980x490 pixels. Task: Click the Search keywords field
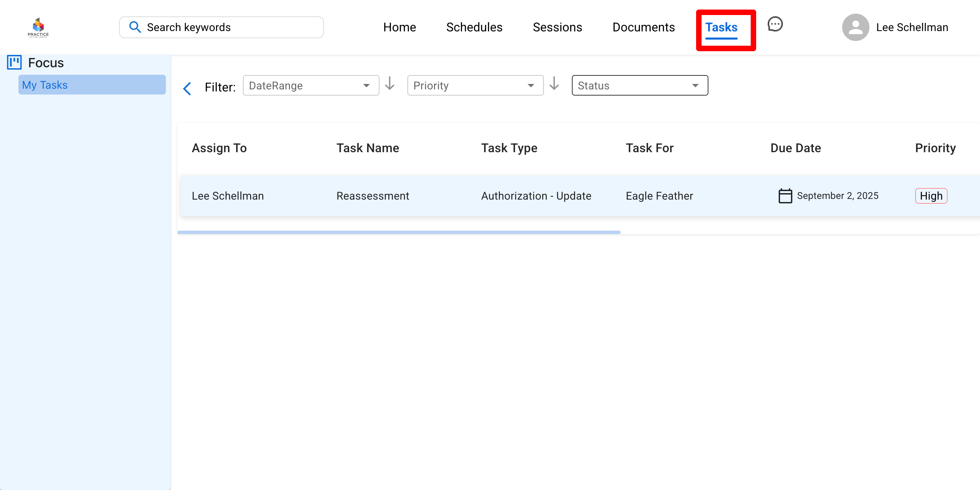(x=228, y=27)
